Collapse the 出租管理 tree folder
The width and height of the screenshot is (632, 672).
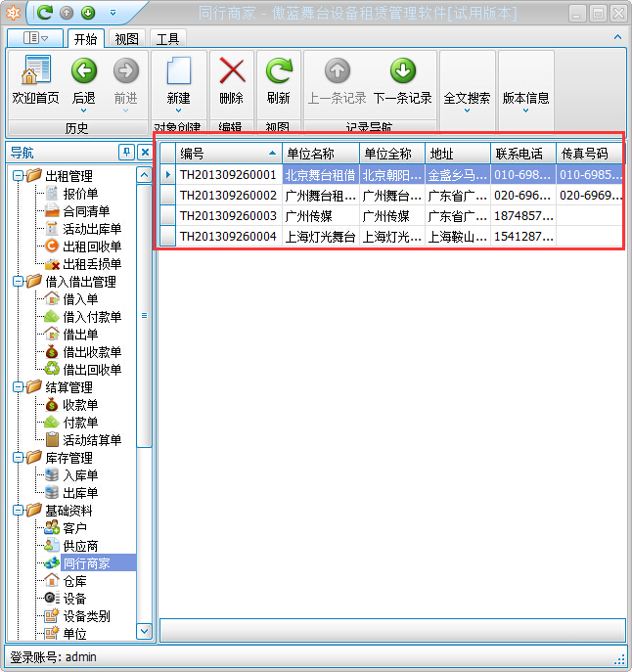coord(19,176)
